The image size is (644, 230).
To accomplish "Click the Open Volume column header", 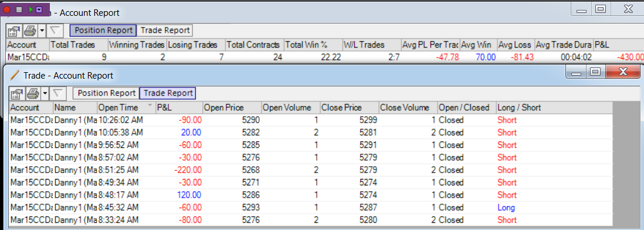I will coord(290,107).
